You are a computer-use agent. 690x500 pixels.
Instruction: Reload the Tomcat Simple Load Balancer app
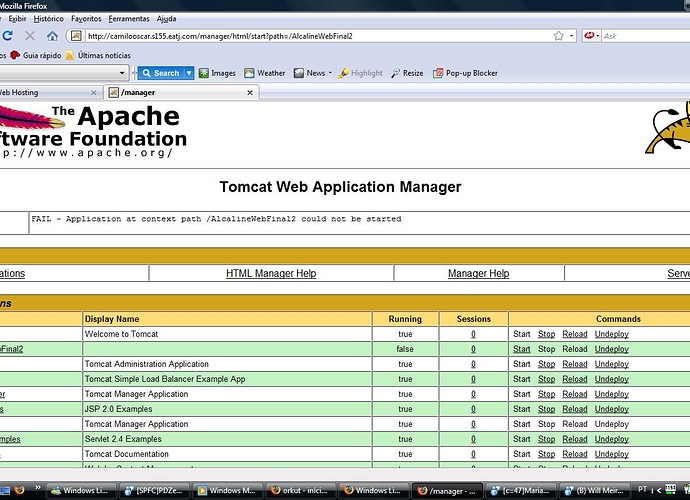575,379
